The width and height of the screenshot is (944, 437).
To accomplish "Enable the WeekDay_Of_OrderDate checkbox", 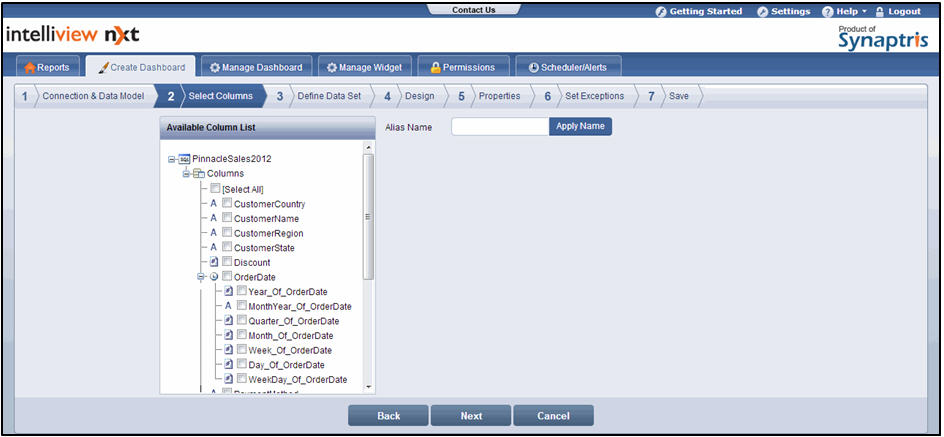I will coord(241,379).
